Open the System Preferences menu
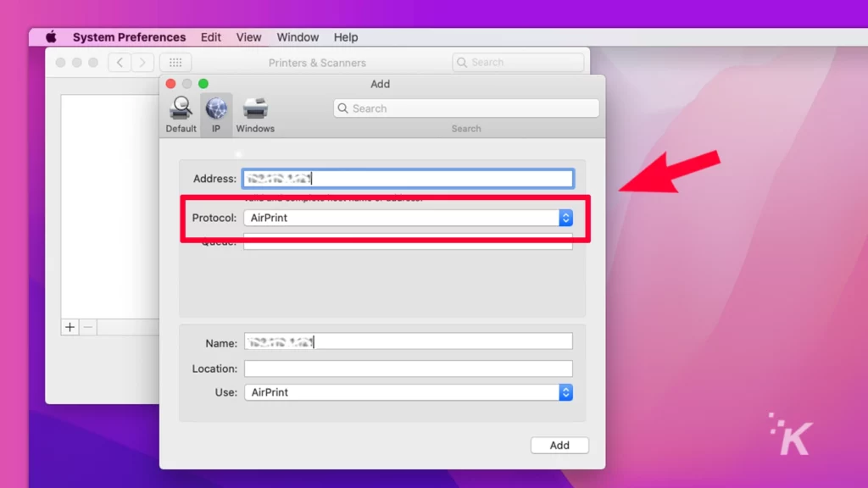Screen dimensions: 868x488 click(129, 37)
